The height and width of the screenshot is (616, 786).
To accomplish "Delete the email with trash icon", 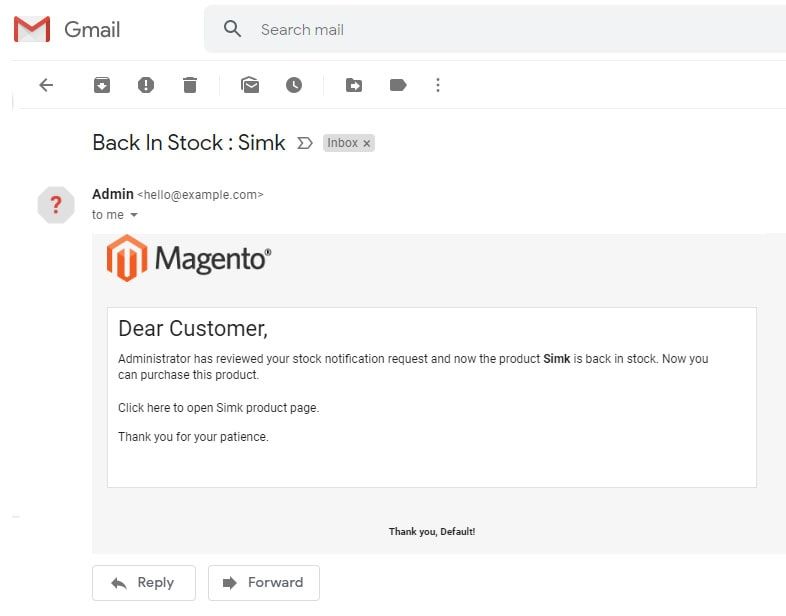I will tap(190, 85).
